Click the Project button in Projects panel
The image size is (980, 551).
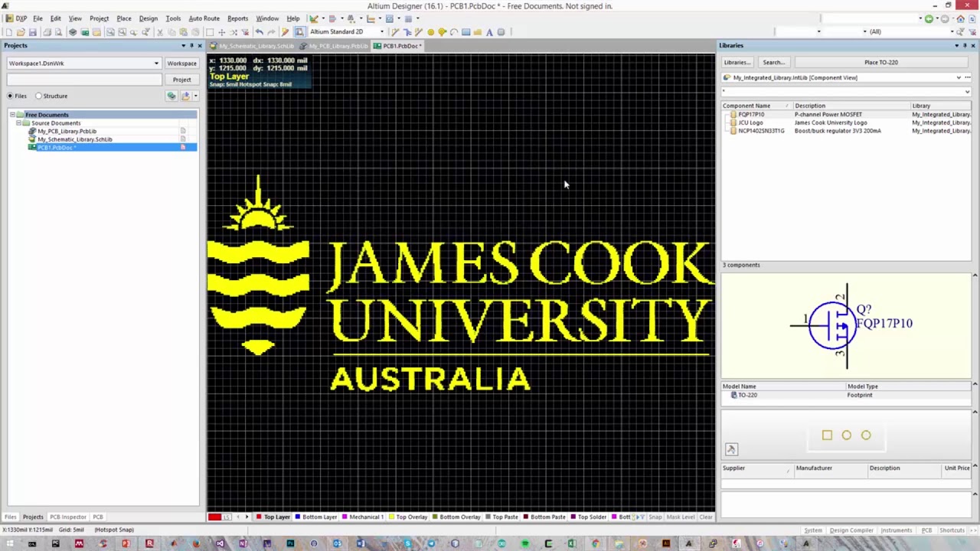coord(181,80)
